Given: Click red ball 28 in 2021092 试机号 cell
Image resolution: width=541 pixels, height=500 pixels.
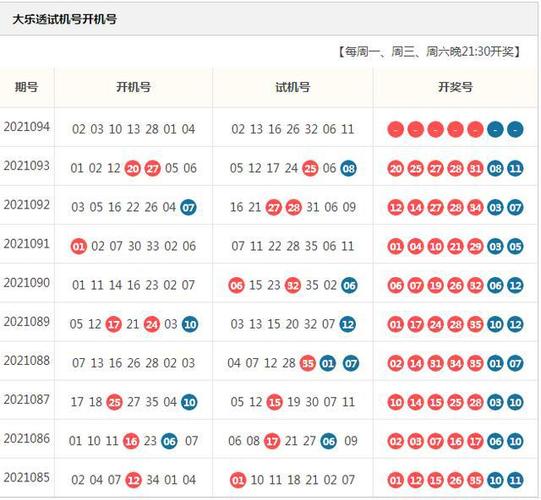Looking at the screenshot, I should point(293,207).
